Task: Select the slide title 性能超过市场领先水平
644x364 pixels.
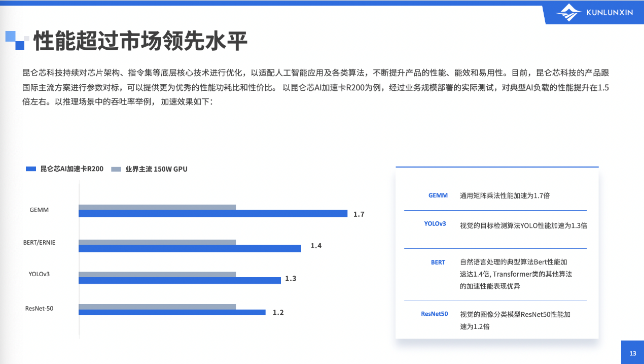Action: point(140,41)
